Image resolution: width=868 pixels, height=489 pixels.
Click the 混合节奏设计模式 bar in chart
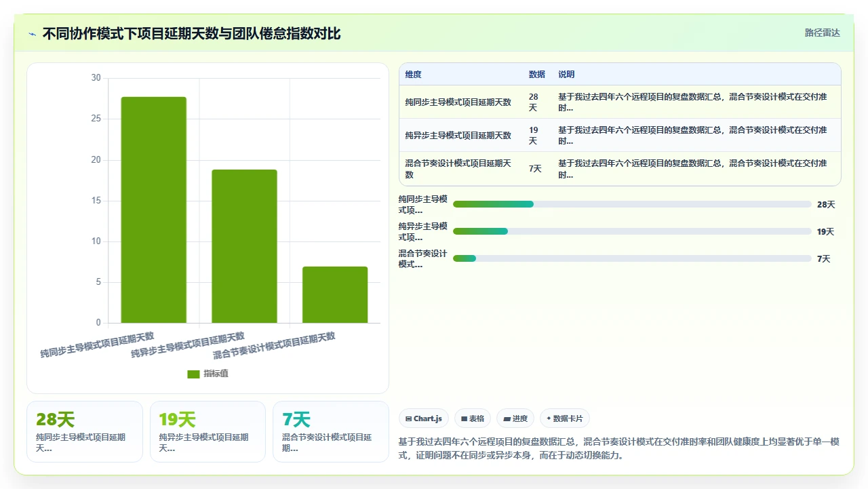pyautogui.click(x=335, y=295)
